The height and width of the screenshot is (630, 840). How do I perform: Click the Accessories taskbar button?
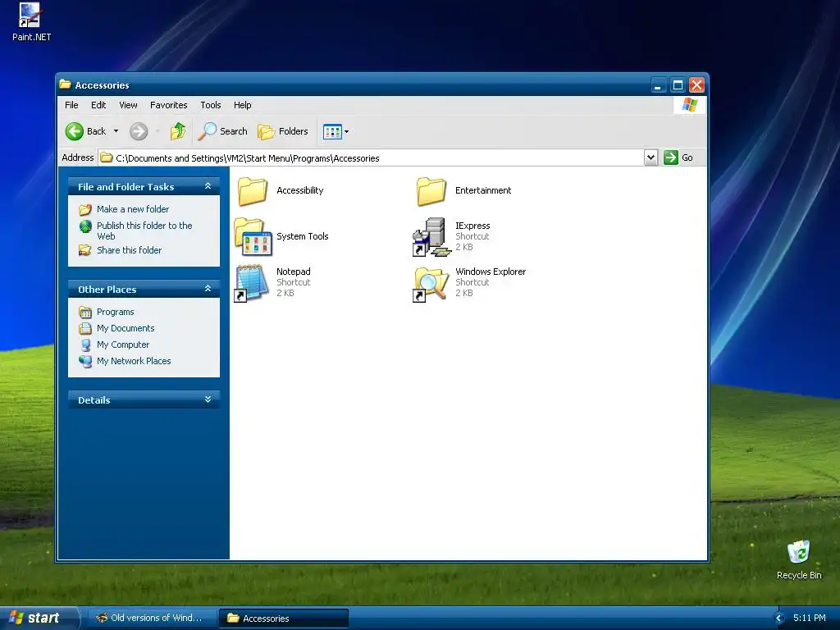point(284,618)
